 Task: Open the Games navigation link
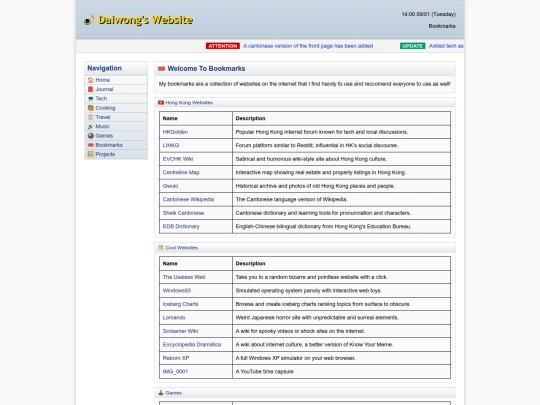pyautogui.click(x=104, y=136)
